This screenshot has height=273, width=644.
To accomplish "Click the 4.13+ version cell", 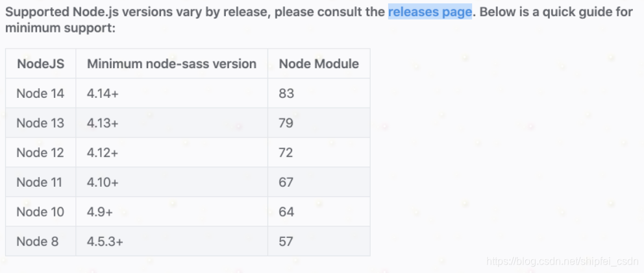I will [x=171, y=123].
